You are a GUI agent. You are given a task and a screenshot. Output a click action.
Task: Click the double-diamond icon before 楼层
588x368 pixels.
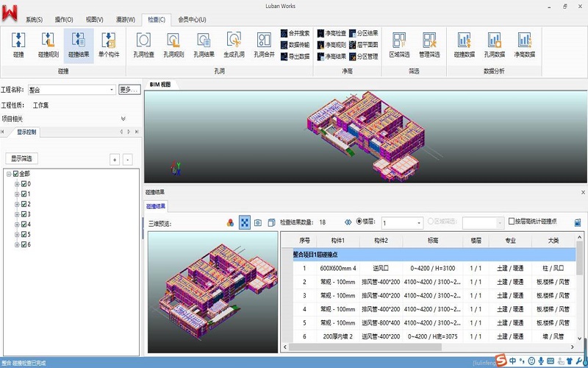[x=348, y=222]
